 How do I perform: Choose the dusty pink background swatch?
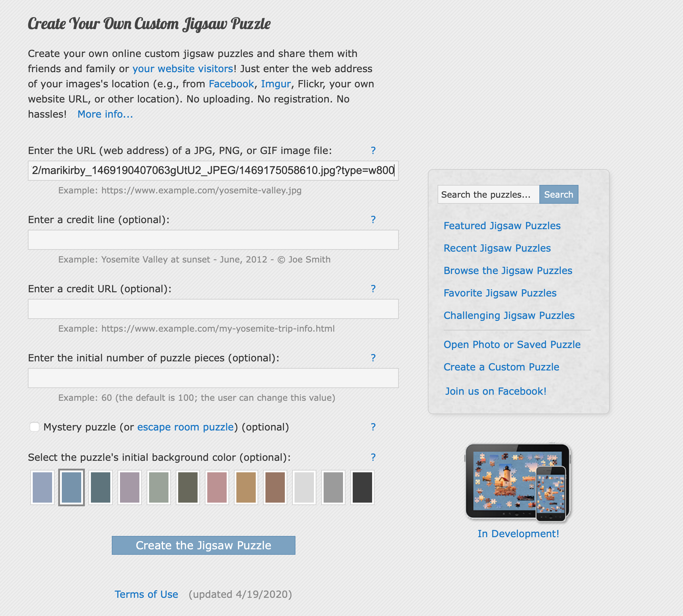[217, 487]
